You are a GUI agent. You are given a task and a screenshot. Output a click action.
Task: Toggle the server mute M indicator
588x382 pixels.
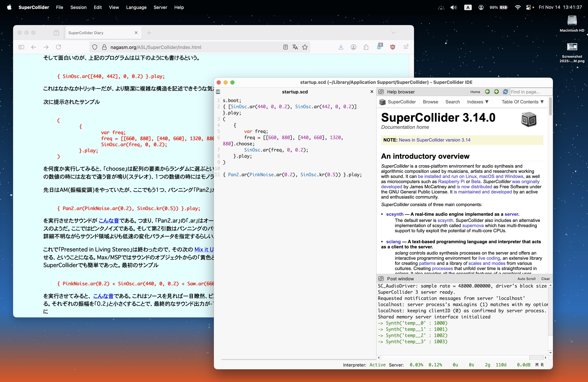coord(537,365)
